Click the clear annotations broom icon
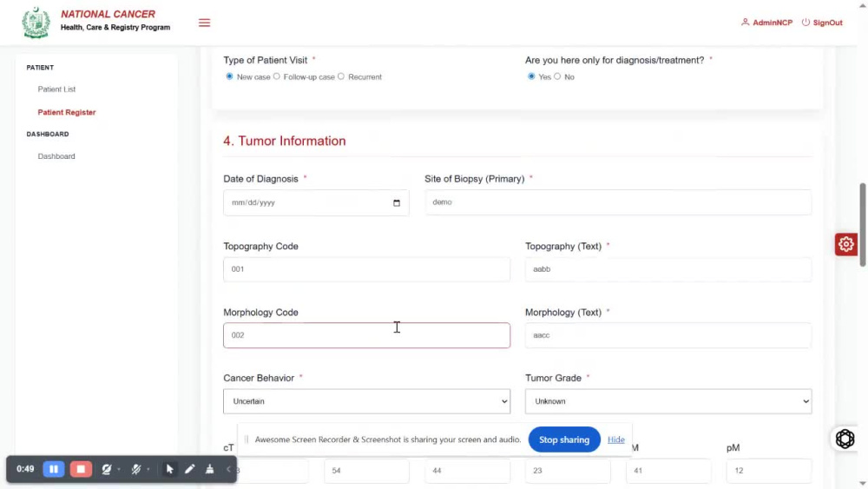 (210, 469)
